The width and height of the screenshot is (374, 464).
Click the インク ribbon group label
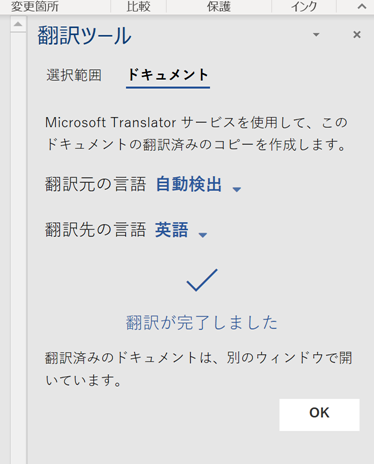click(x=304, y=7)
